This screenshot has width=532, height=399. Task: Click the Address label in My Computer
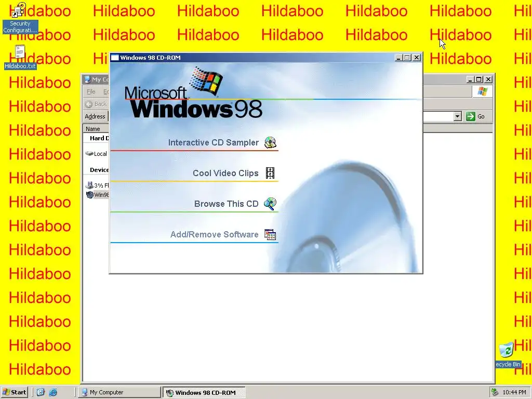pyautogui.click(x=95, y=116)
